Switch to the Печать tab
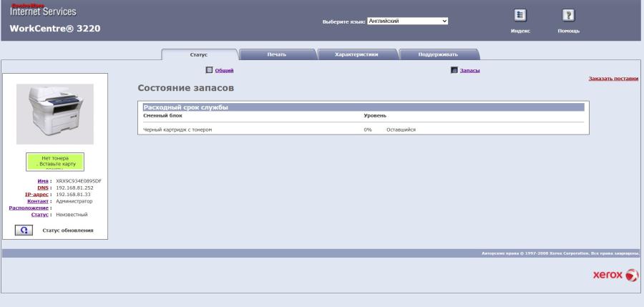 coord(277,54)
